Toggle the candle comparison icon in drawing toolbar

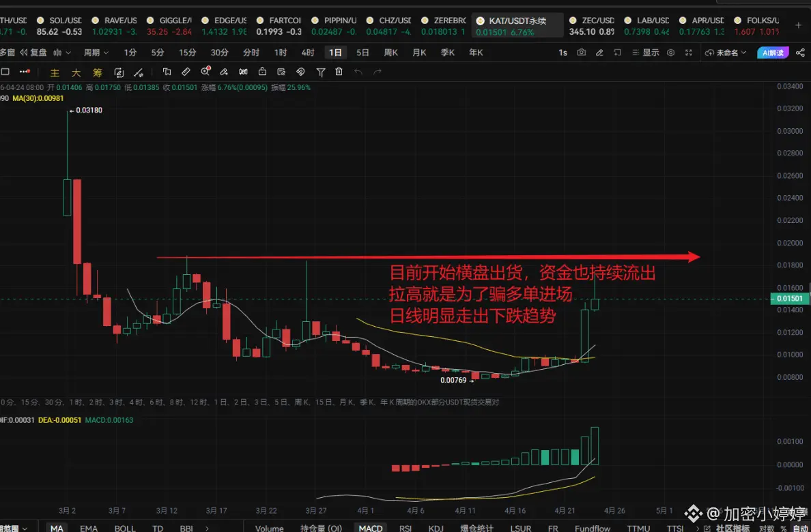tap(243, 72)
